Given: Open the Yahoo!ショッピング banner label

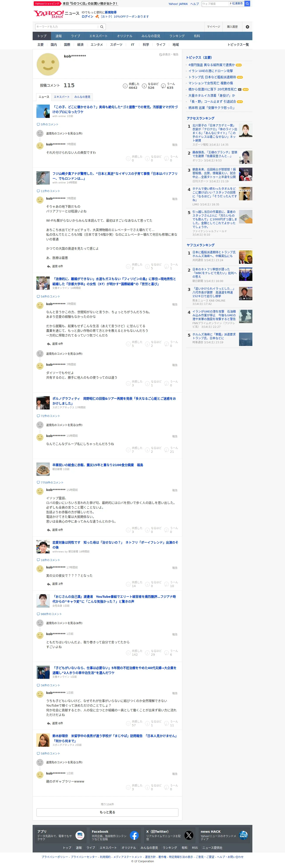Looking at the screenshot, I should pyautogui.click(x=47, y=4).
